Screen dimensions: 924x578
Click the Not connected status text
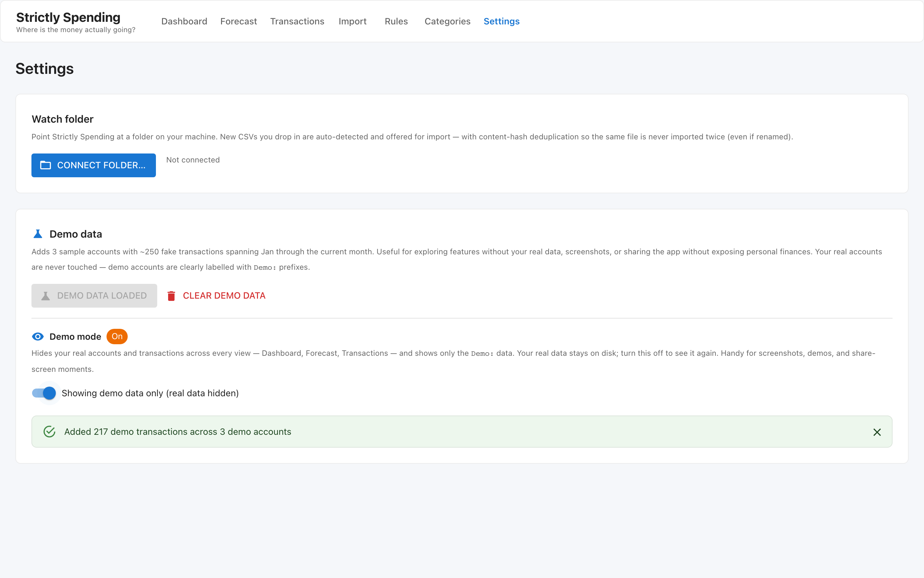tap(193, 160)
